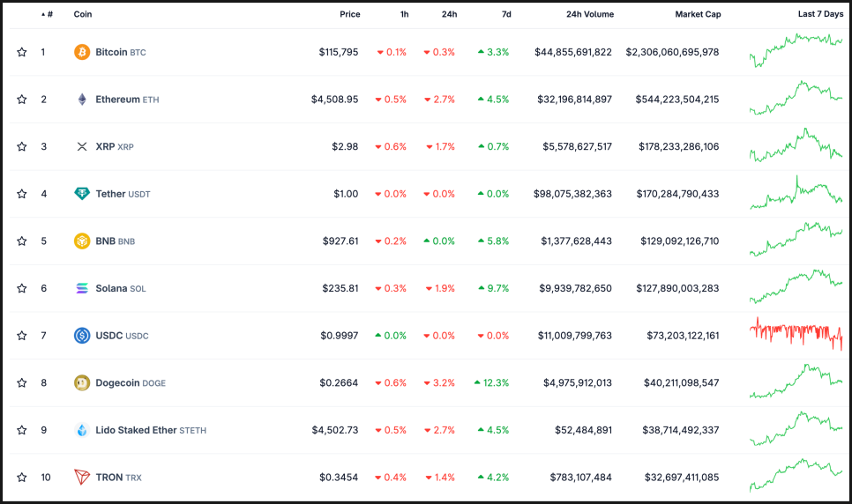Toggle the favorite star for TRON
Image resolution: width=852 pixels, height=504 pixels.
(22, 477)
